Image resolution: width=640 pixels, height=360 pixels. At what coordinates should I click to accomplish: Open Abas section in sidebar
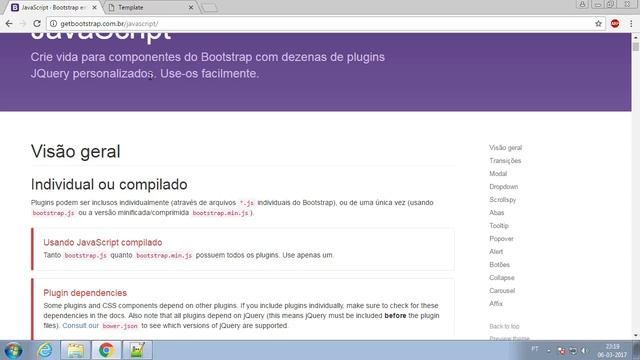pos(496,213)
